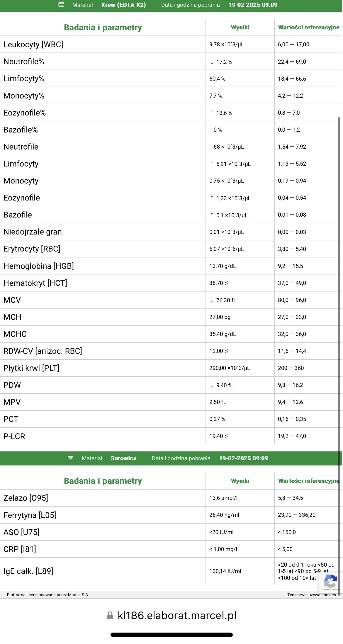Click the down arrow beside PDW result
Image resolution: width=343 pixels, height=644 pixels.
coord(212,385)
